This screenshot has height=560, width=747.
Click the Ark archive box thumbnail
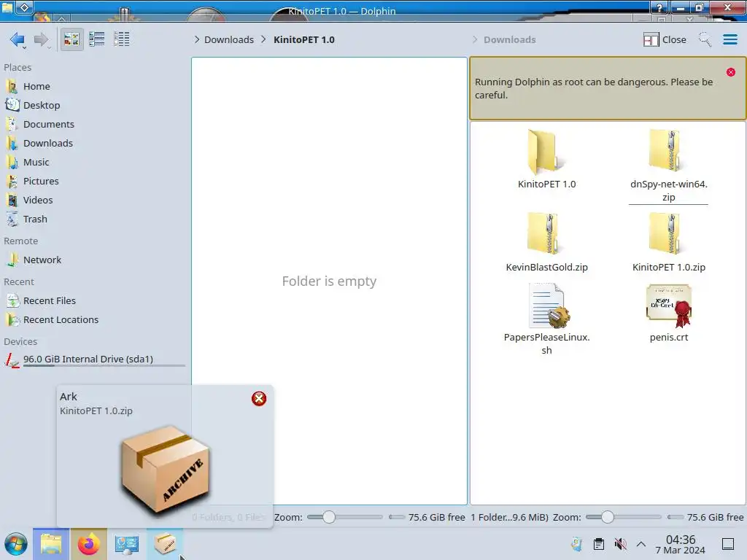pyautogui.click(x=165, y=470)
